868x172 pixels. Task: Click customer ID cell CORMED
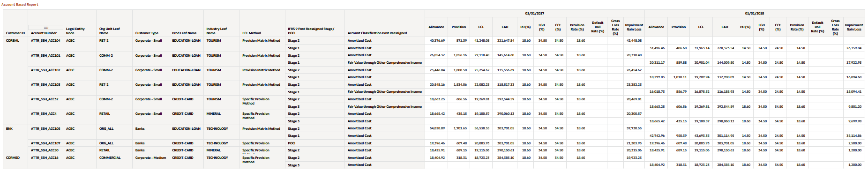pyautogui.click(x=13, y=158)
